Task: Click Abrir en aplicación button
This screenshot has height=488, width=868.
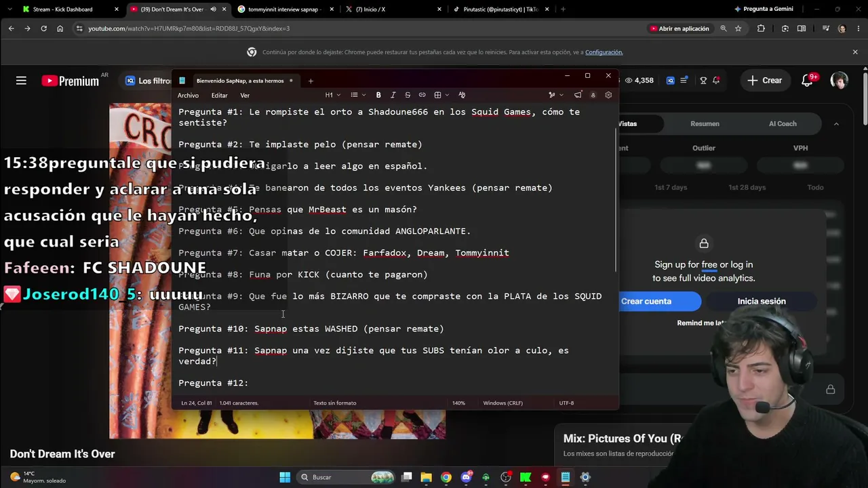Action: tap(679, 28)
